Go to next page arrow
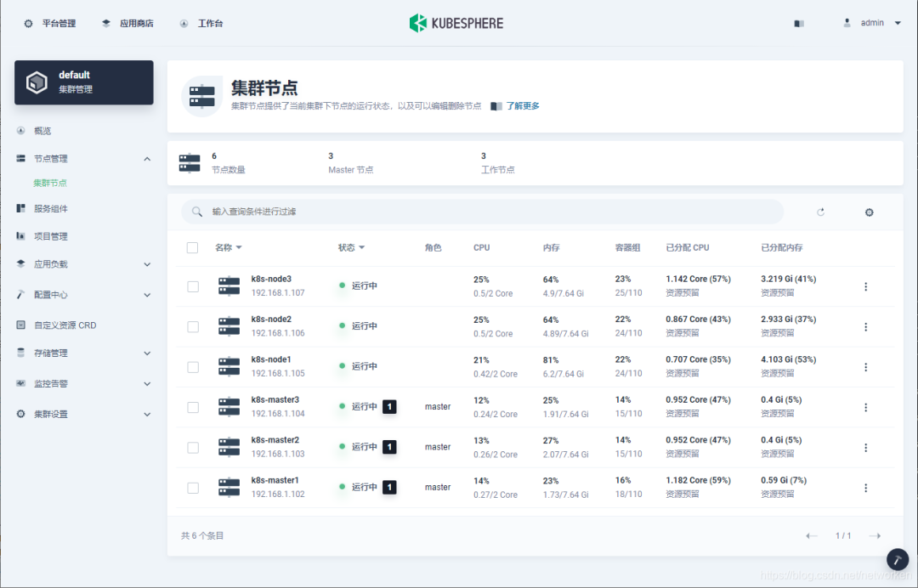 point(875,536)
